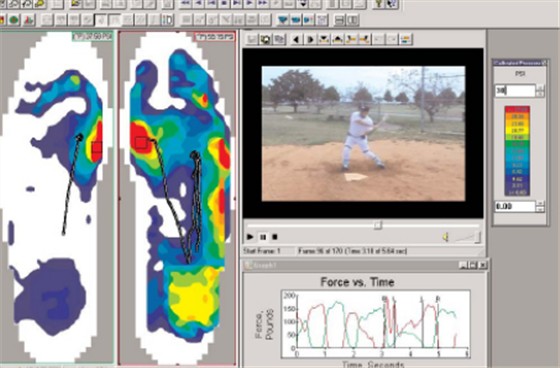Increase the upper PSI value with stepper
Image resolution: width=560 pixels, height=368 pixels.
point(540,88)
